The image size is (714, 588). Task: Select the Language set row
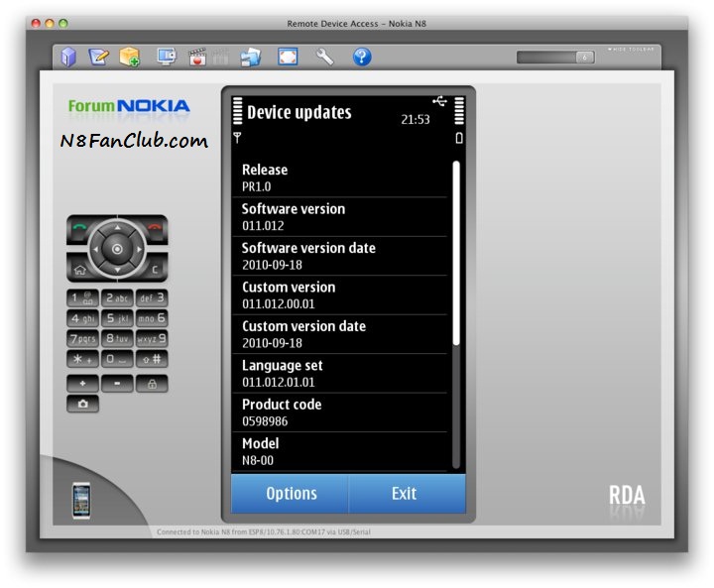pyautogui.click(x=340, y=374)
